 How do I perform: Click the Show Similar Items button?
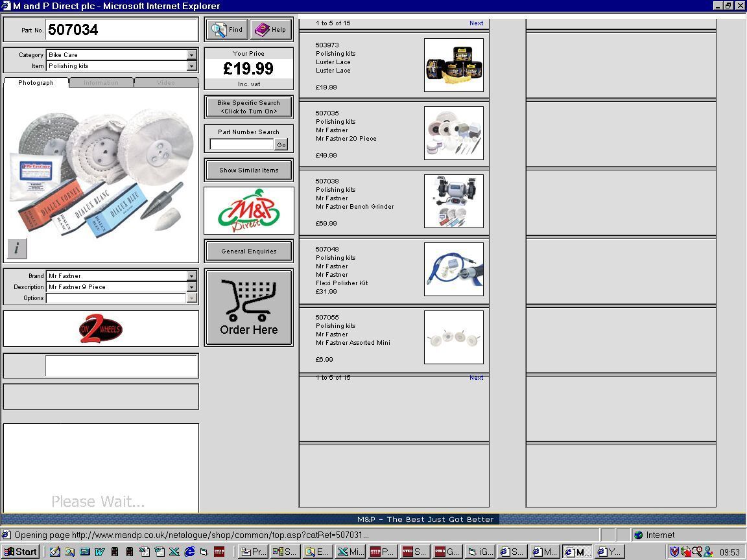(248, 170)
